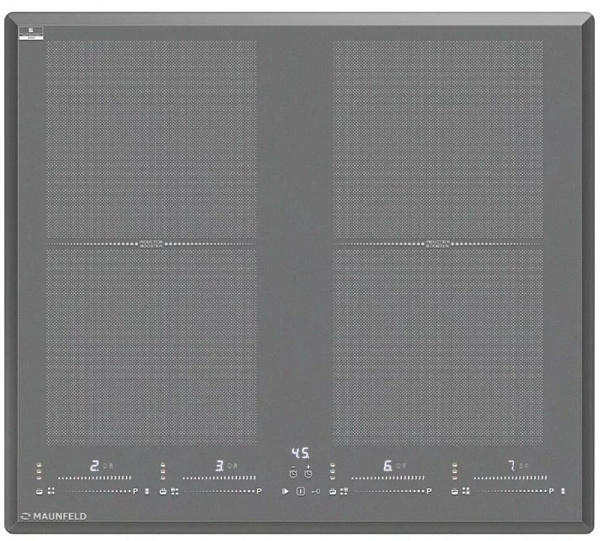Toggle the bridge zone icon for zone 6
This screenshot has width=600, height=541.
pyautogui.click(x=345, y=492)
